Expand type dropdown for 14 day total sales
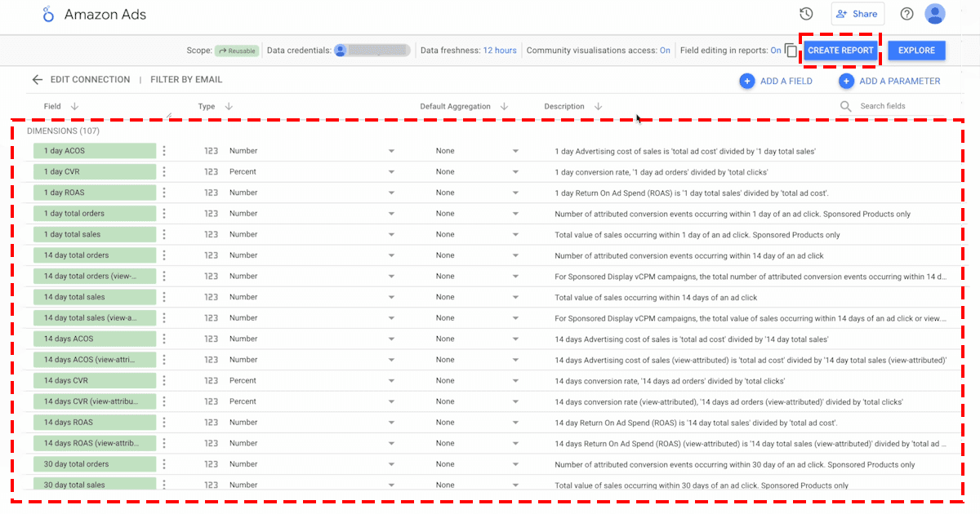This screenshot has height=514, width=980. click(x=391, y=298)
